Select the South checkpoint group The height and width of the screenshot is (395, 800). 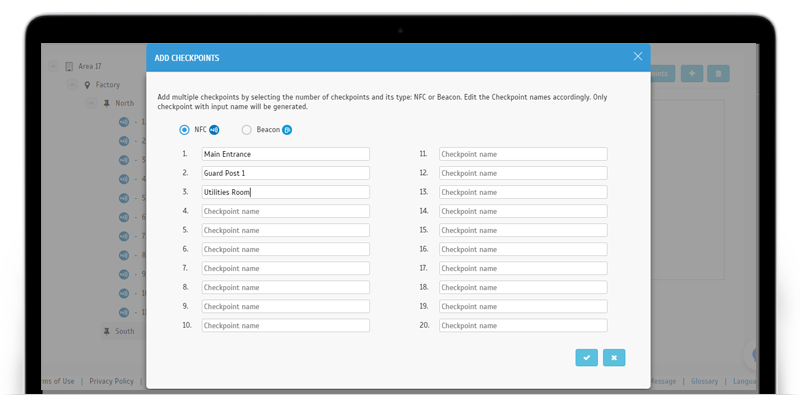124,331
